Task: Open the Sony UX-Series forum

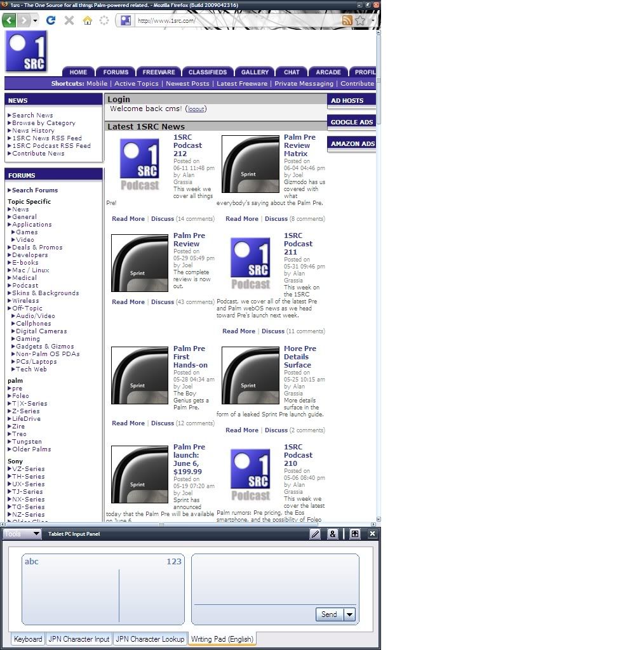Action: 28,484
